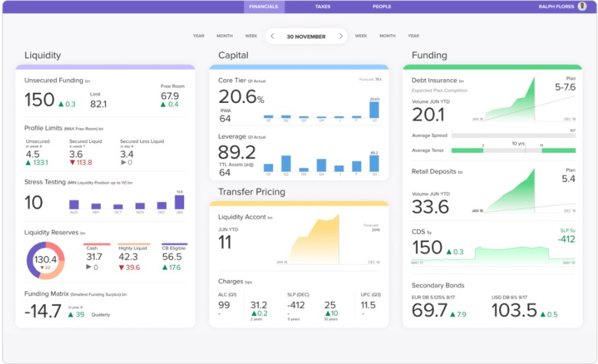
Task: Click the Average Tenor green bar
Action: click(514, 150)
